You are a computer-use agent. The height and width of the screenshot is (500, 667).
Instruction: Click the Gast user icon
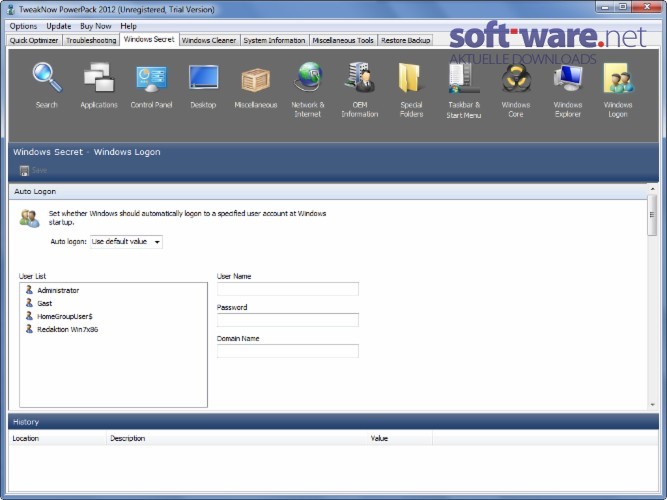(x=29, y=303)
